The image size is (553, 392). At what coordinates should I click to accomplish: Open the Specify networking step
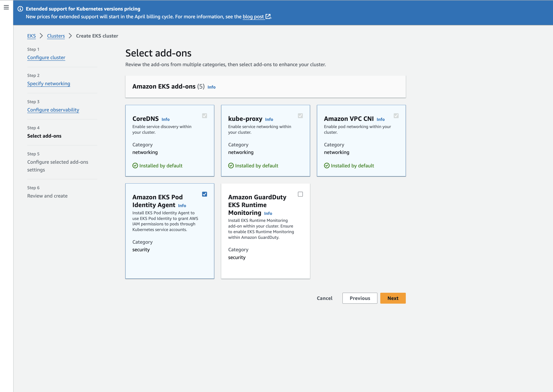point(48,83)
